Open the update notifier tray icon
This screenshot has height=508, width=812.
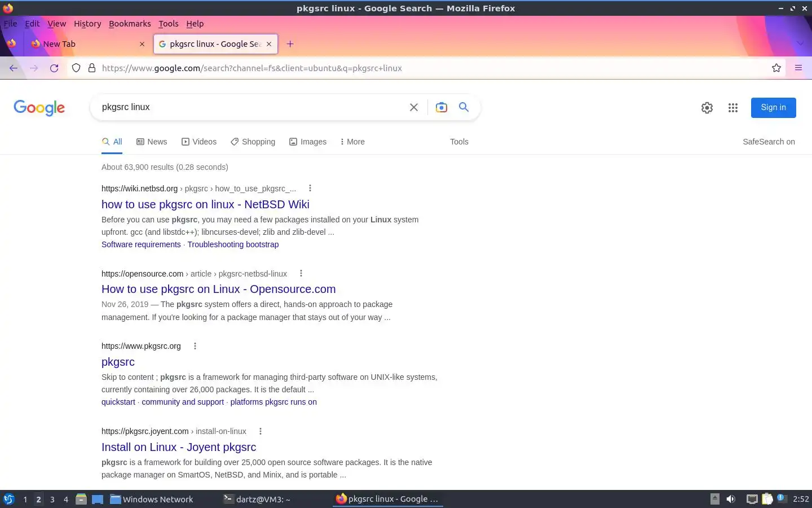[x=781, y=498]
